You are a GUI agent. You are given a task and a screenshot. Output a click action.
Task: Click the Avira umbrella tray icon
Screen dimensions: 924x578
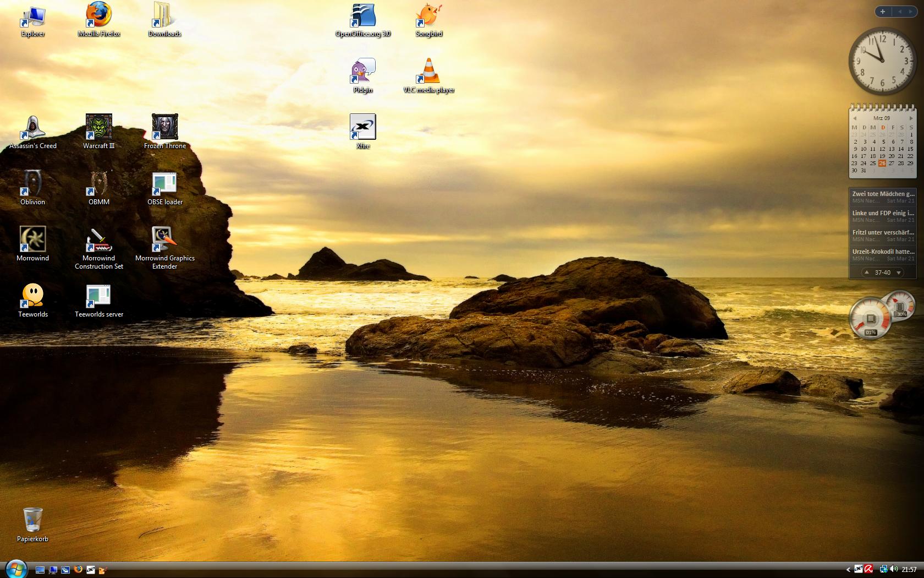pos(869,569)
